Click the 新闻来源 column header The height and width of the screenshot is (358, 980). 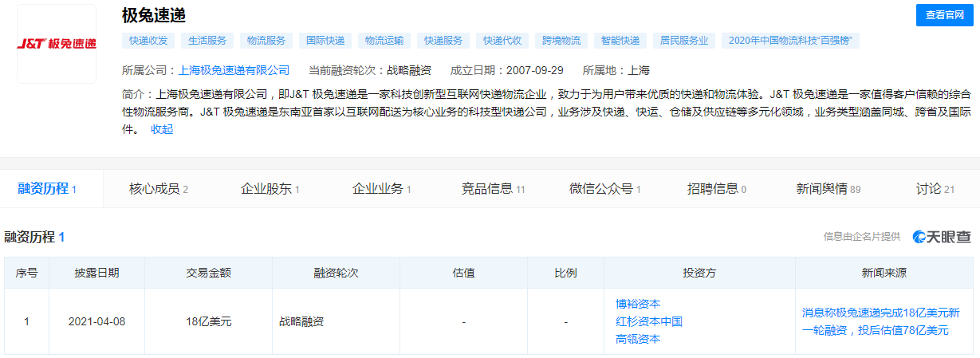tap(884, 273)
